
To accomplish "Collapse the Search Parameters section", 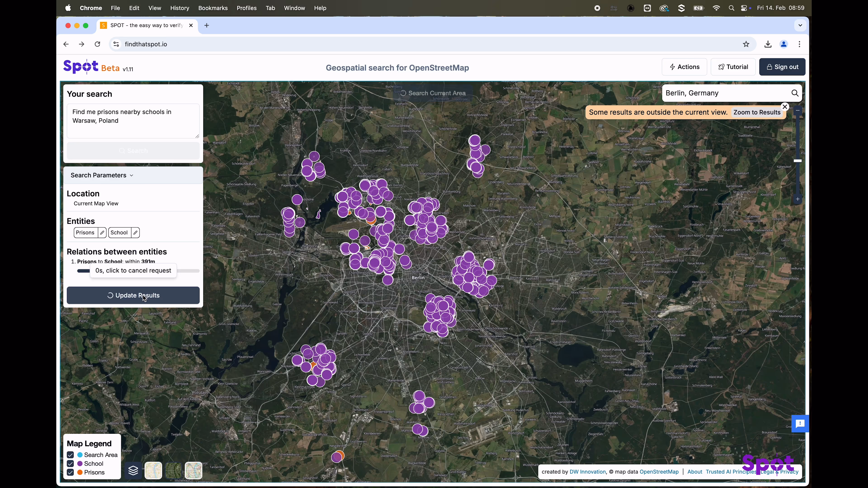I will [x=133, y=176].
